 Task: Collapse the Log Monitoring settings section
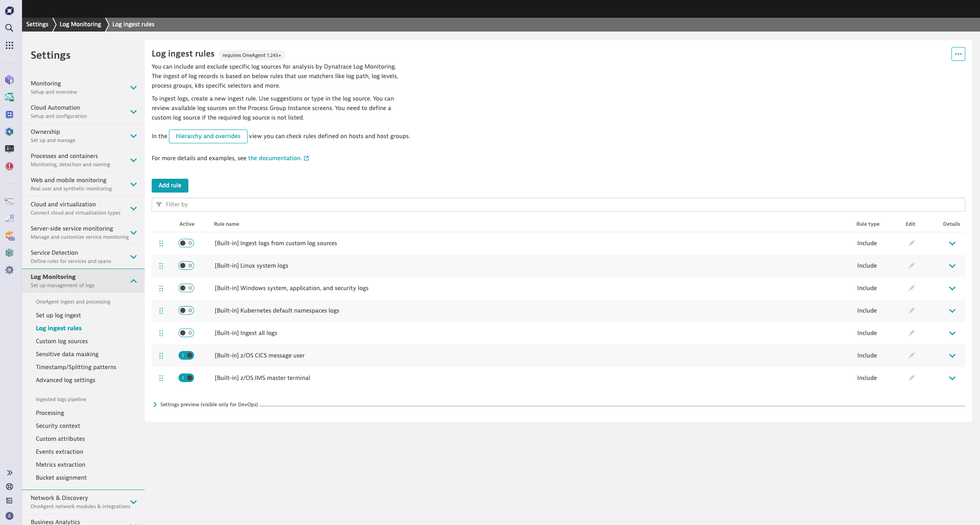[134, 281]
